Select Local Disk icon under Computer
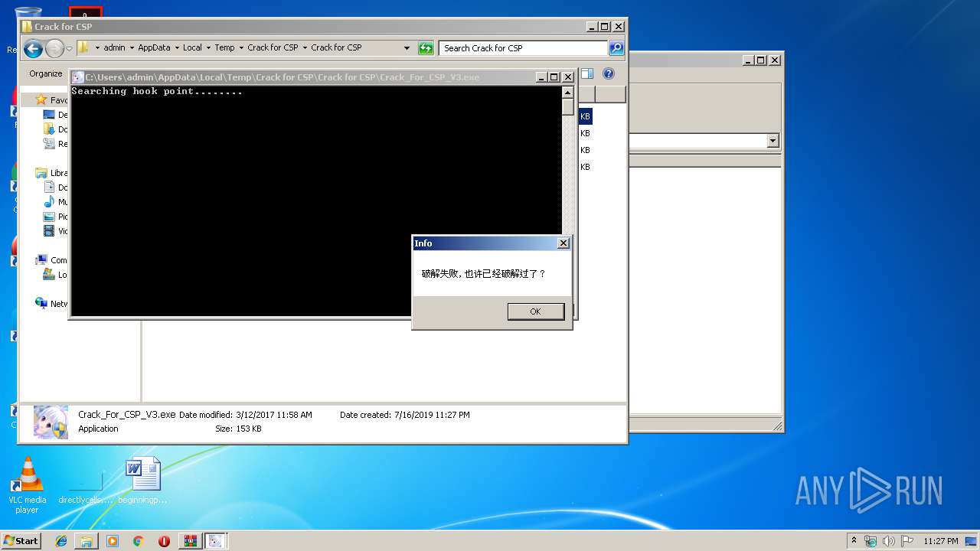This screenshot has width=980, height=551. coord(49,275)
